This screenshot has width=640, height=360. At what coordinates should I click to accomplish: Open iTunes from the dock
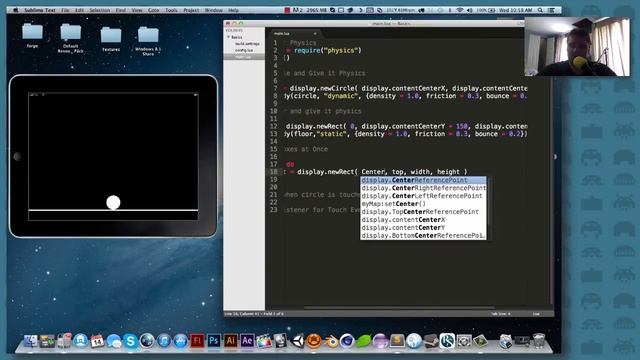[164, 341]
